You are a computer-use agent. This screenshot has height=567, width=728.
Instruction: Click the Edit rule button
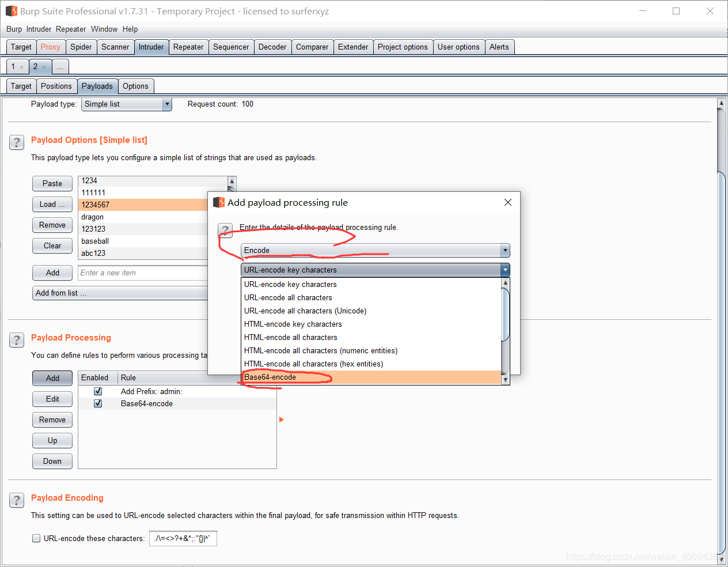[52, 399]
